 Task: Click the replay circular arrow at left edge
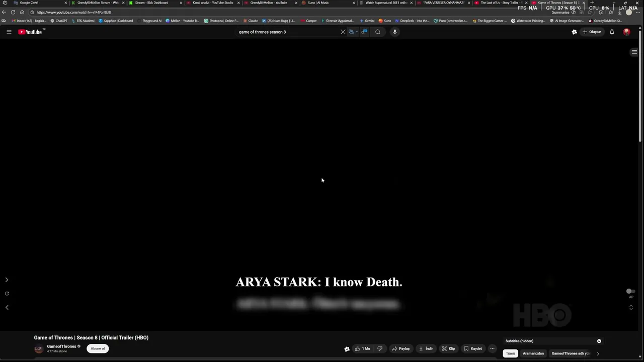(7, 294)
